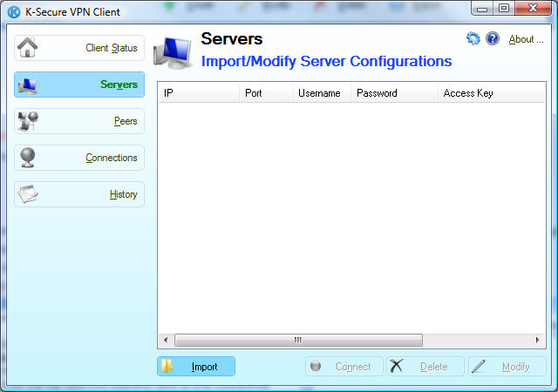Modify the selected server entry
558x392 pixels.
[507, 367]
